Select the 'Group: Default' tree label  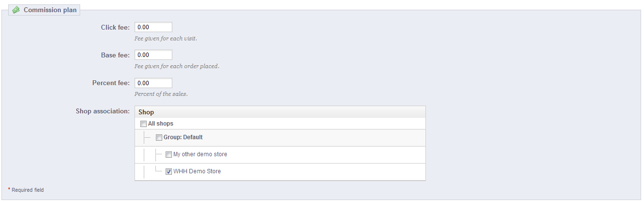(183, 138)
